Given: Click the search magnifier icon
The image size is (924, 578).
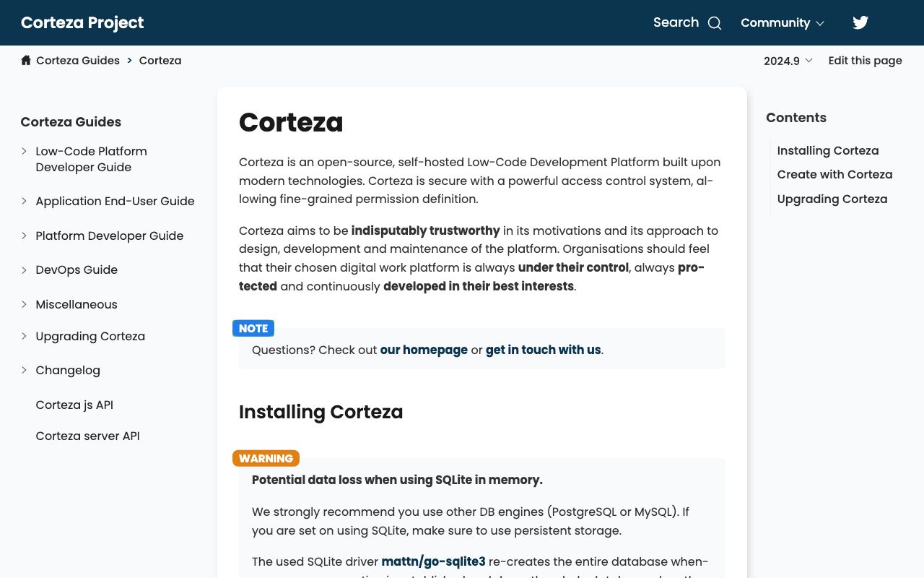Looking at the screenshot, I should 715,23.
